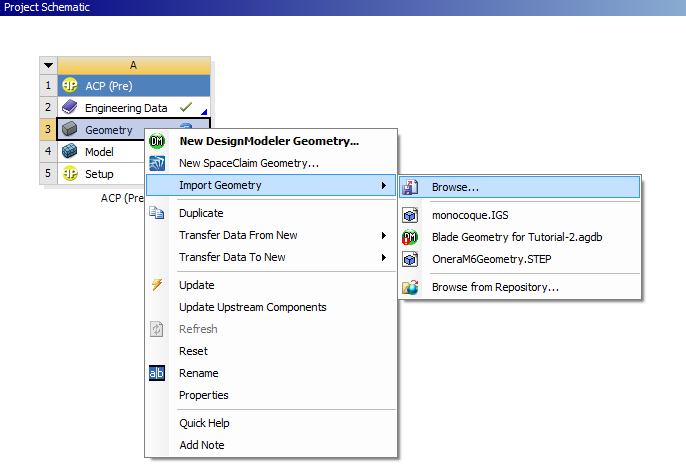Viewport: 686px width, 476px height.
Task: Click the Engineering Data book icon
Action: pos(70,107)
